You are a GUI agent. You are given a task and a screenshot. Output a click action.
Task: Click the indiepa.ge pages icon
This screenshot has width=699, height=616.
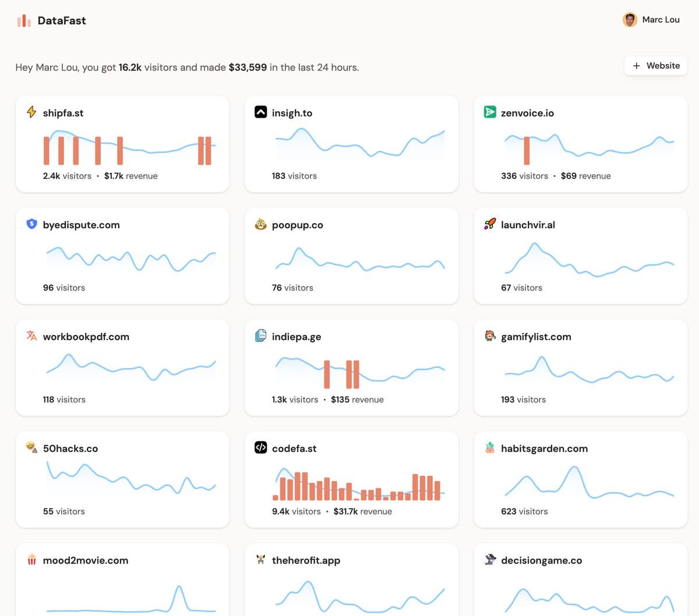[261, 335]
